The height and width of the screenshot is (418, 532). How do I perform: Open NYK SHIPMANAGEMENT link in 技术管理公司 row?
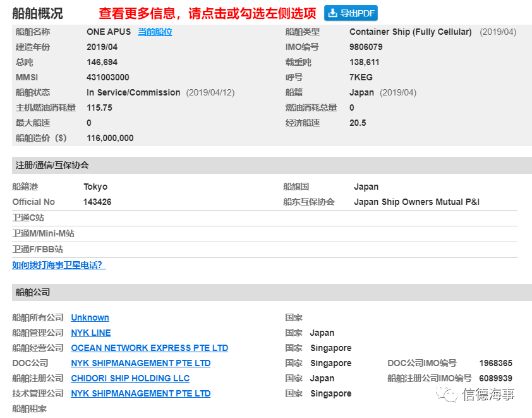(141, 393)
